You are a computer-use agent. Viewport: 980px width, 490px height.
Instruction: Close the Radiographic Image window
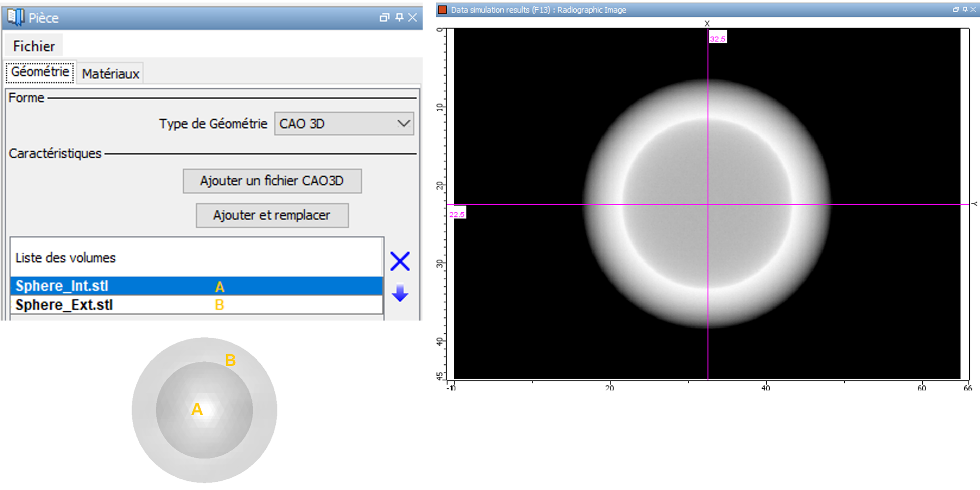coord(973,10)
